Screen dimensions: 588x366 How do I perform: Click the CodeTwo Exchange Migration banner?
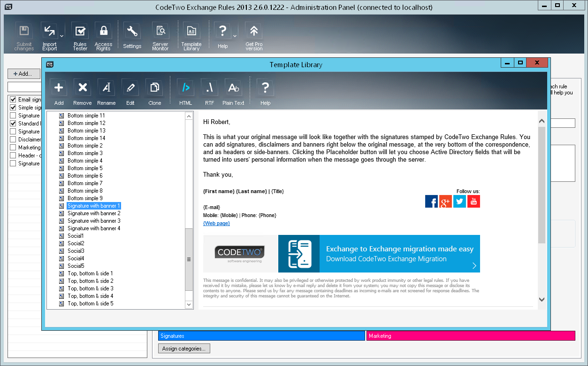coord(379,254)
